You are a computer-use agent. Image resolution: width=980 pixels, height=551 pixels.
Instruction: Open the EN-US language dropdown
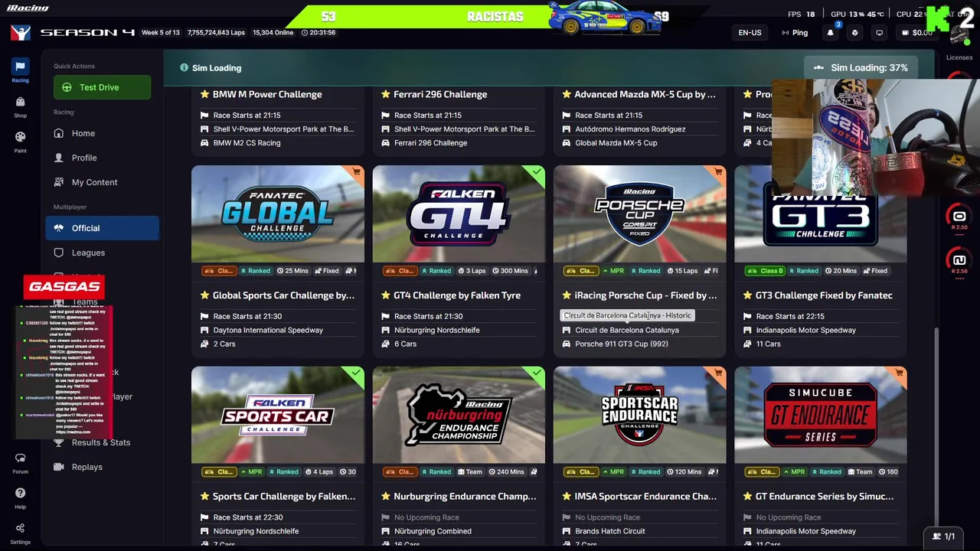(x=750, y=33)
